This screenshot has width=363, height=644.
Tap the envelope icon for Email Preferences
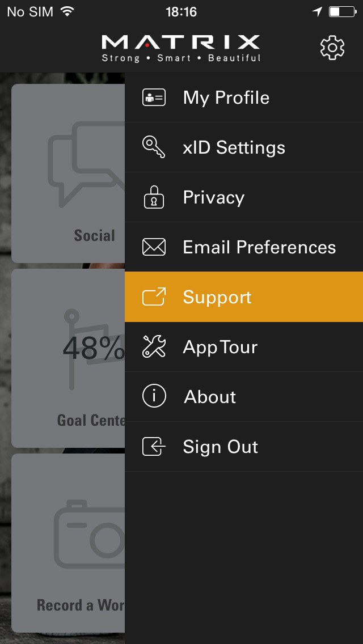(154, 247)
